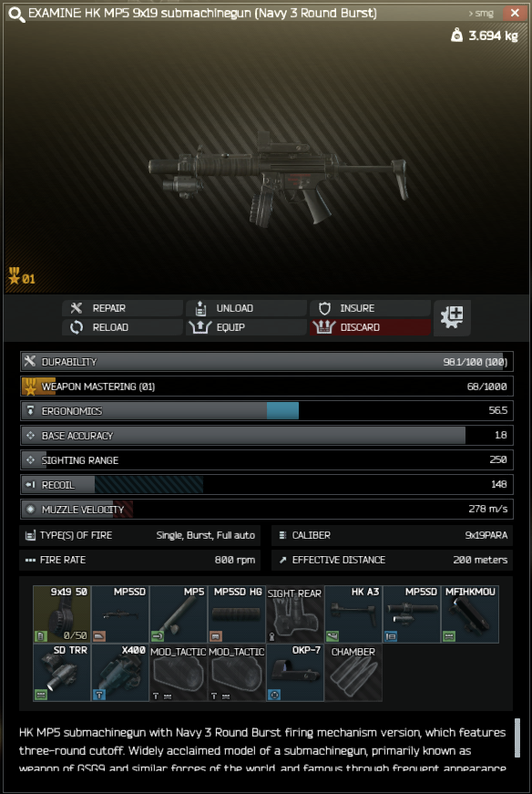Click the MP5SD HG handguard slot
Screen dimensions: 532x794
(x=237, y=614)
